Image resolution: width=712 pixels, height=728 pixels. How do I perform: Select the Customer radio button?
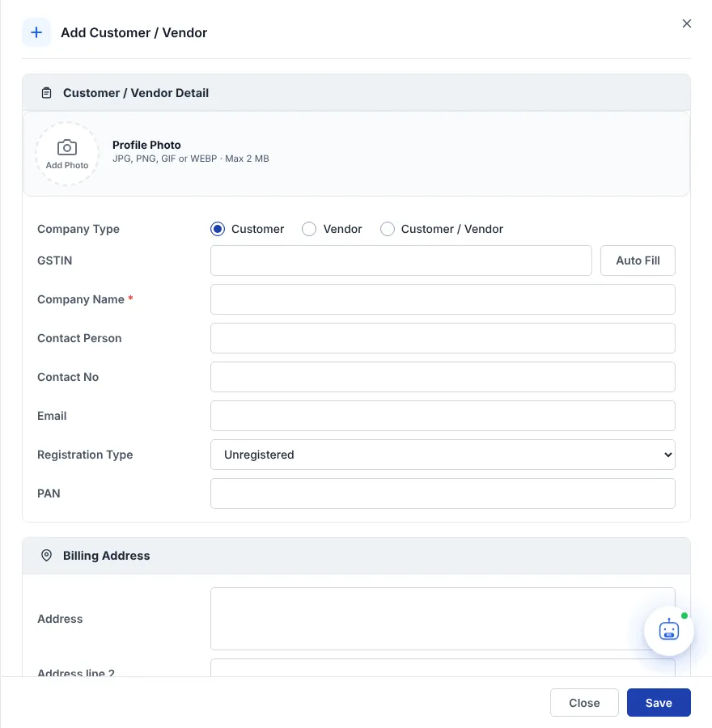pos(218,229)
